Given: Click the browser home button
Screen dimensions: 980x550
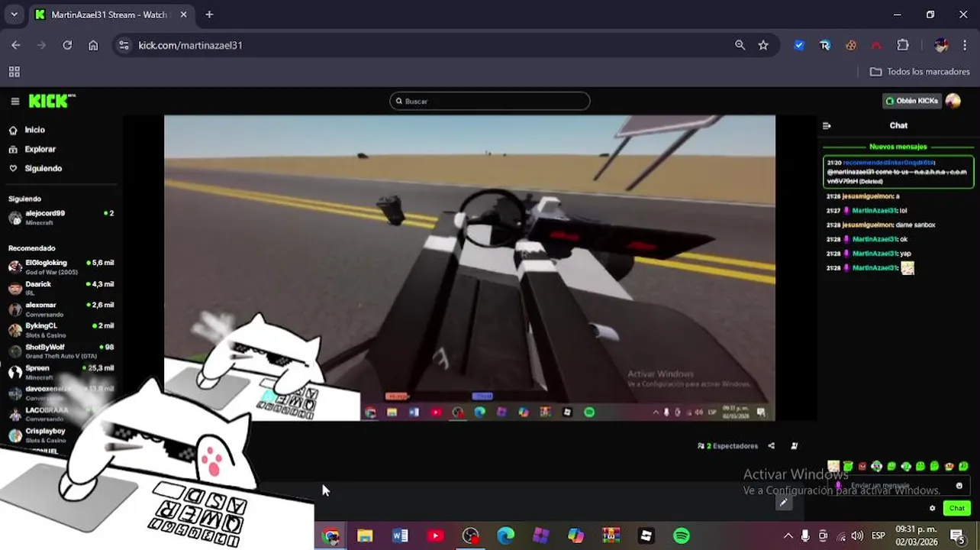Looking at the screenshot, I should click(x=93, y=45).
